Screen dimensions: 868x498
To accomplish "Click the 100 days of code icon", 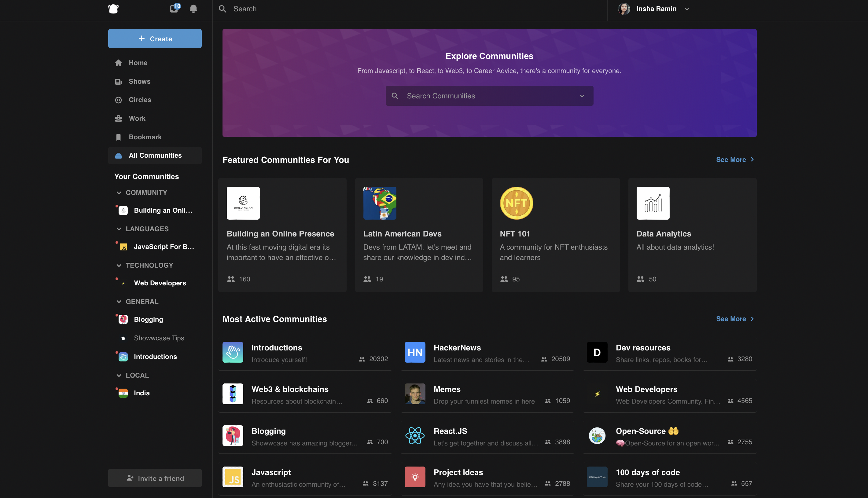I will tap(597, 477).
